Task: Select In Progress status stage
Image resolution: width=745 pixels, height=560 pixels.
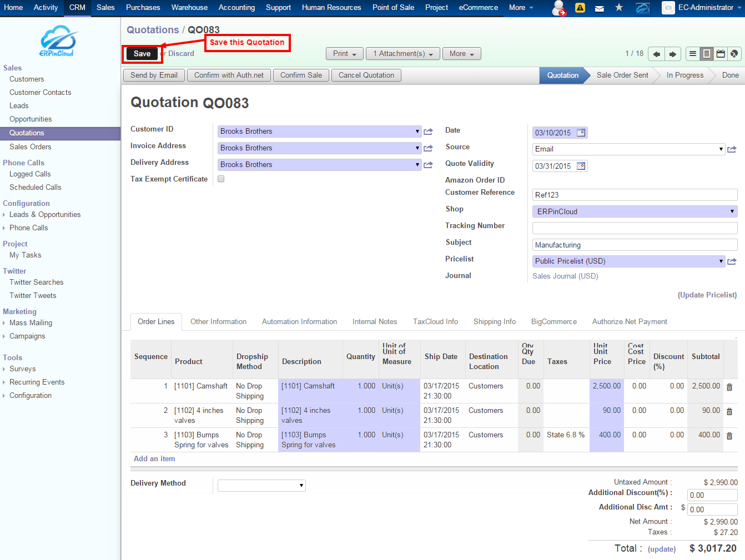Action: coord(684,75)
